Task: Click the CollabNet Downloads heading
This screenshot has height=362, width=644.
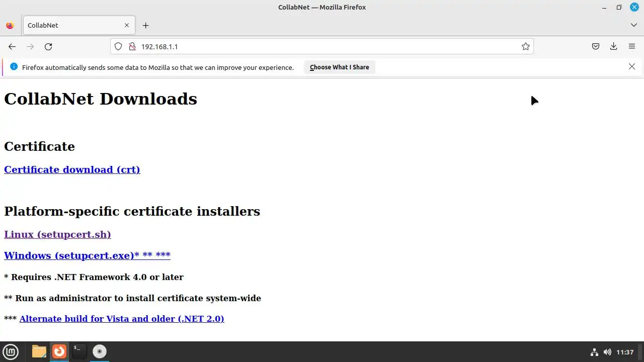Action: coord(101,99)
